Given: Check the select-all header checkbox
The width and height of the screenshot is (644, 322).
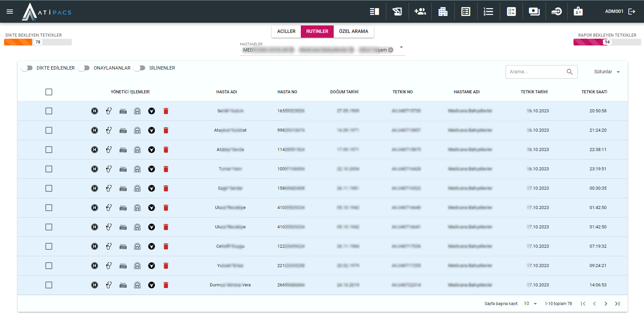Looking at the screenshot, I should 49,92.
